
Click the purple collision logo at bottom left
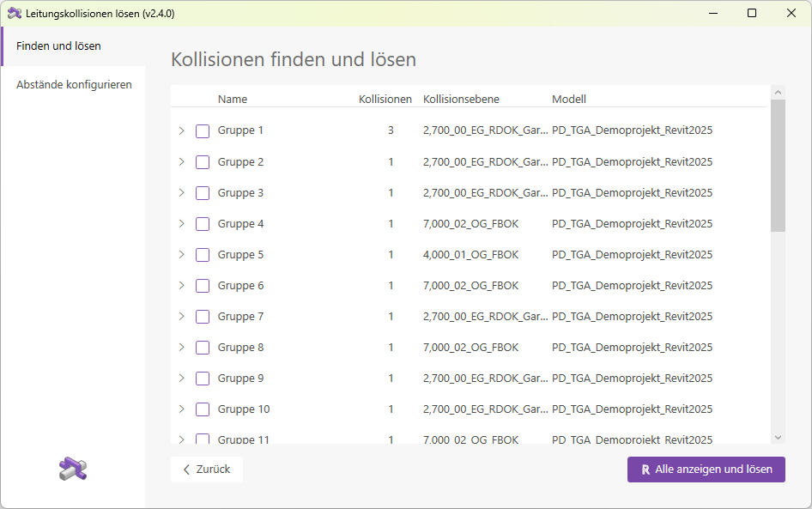[72, 468]
